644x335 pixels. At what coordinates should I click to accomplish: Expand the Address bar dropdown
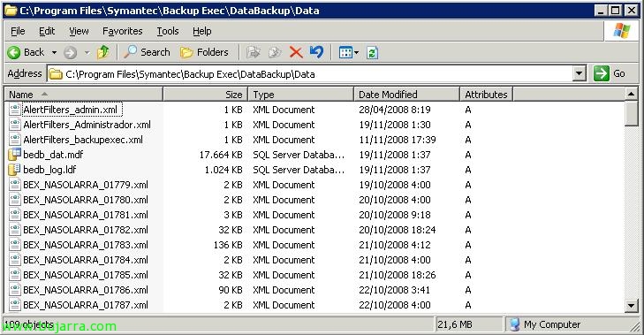coord(580,74)
